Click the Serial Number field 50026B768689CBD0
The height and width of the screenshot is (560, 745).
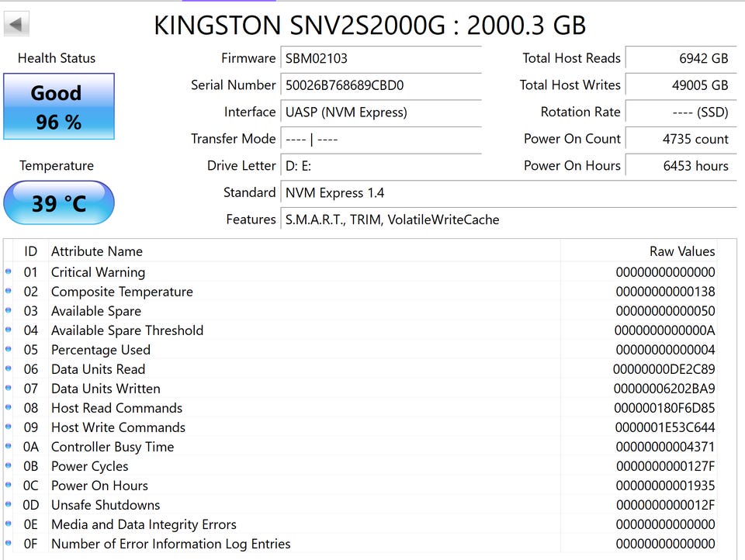pyautogui.click(x=381, y=85)
